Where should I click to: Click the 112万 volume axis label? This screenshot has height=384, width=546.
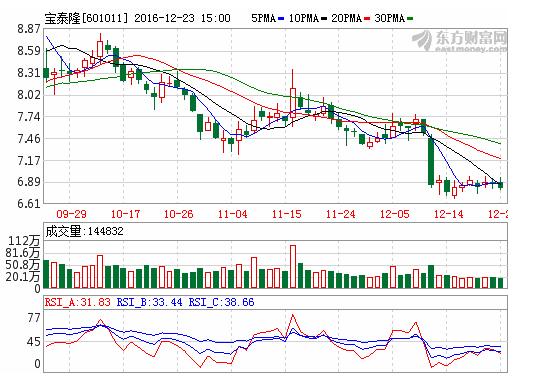click(x=24, y=241)
